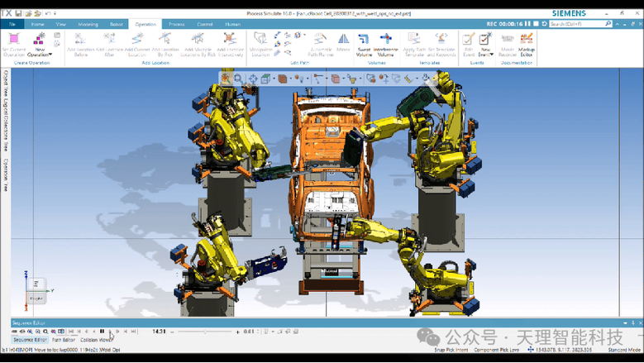Screen dimensions: 644x363
Task: Switch to the Home ribbon tab
Action: 37,24
